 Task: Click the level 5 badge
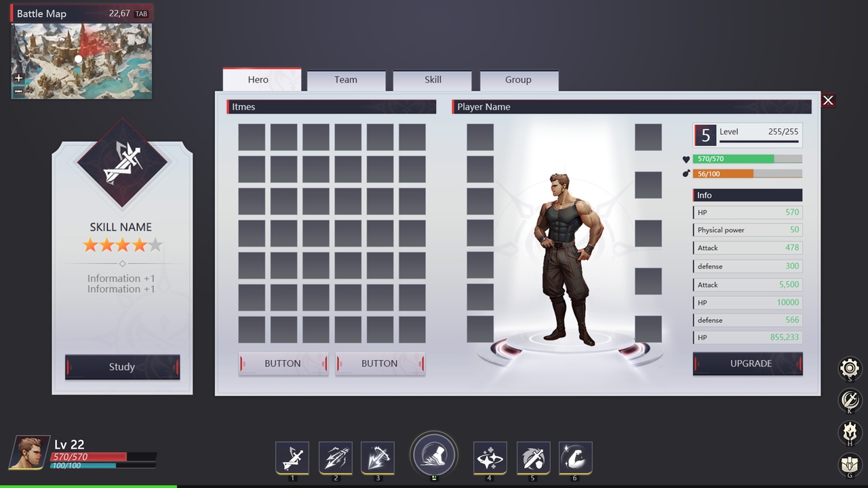[x=706, y=136]
